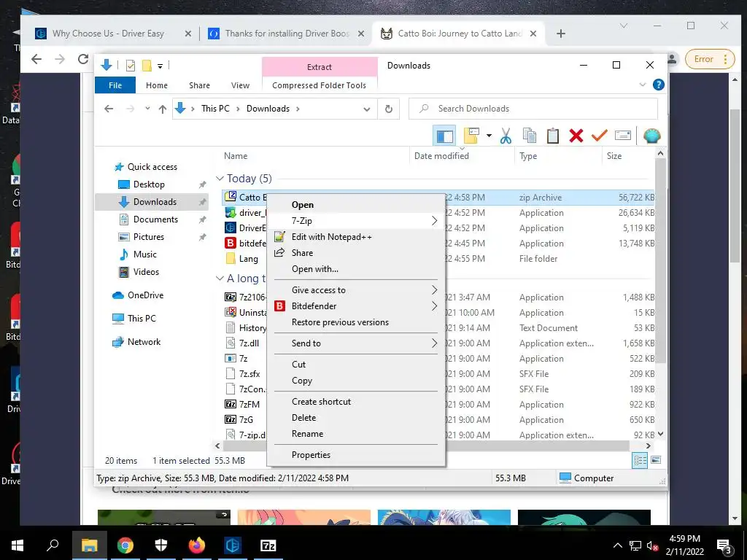Select Create shortcut
This screenshot has height=560, width=747.
[x=356, y=402]
